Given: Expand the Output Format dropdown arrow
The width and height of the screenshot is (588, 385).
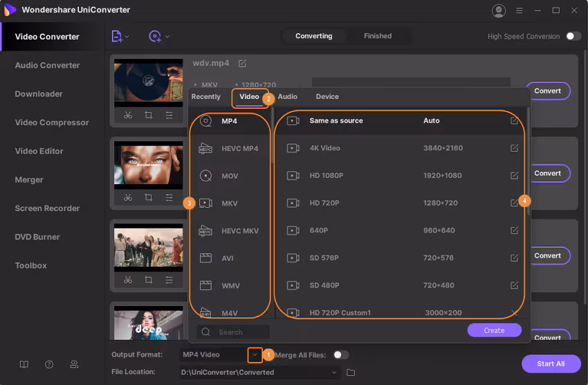Looking at the screenshot, I should click(x=255, y=355).
